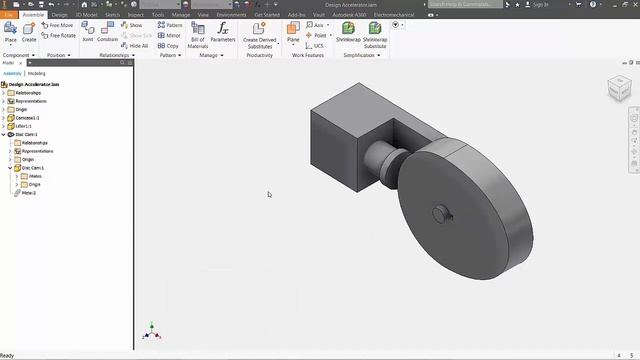Click Show relationships

[x=131, y=25]
